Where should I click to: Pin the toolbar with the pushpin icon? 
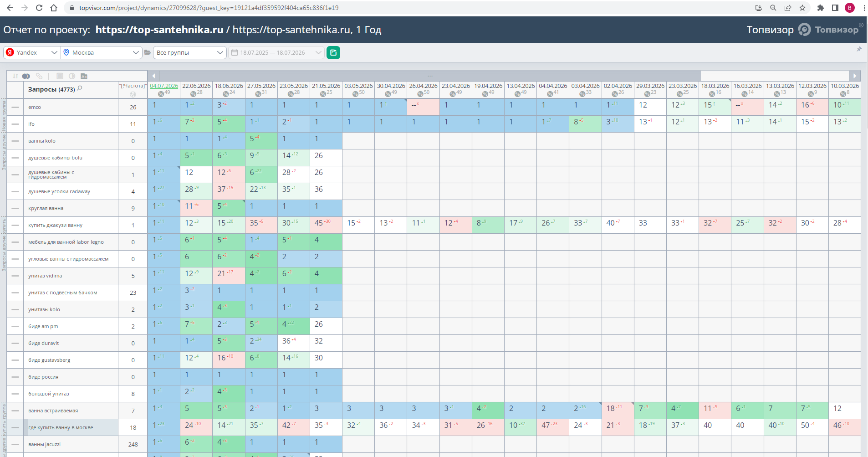[x=859, y=49]
